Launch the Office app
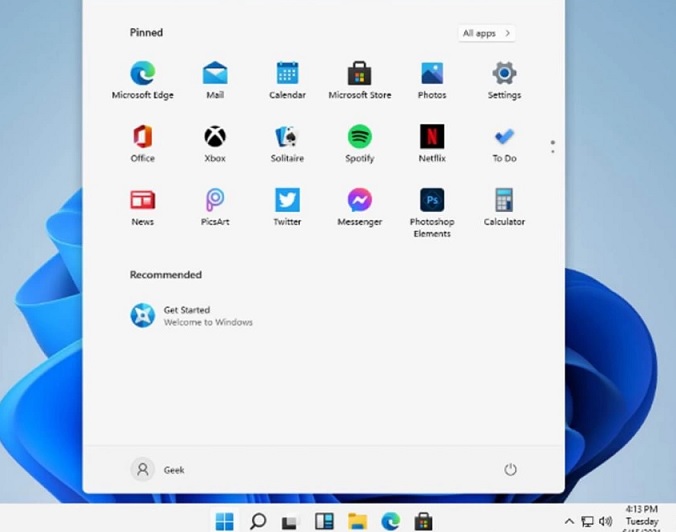 (x=143, y=144)
